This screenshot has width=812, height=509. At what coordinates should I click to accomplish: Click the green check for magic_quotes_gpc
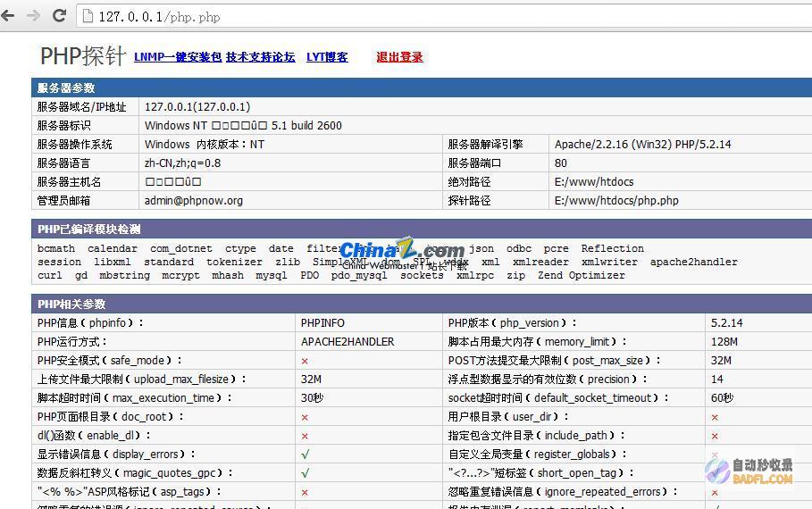(x=305, y=472)
